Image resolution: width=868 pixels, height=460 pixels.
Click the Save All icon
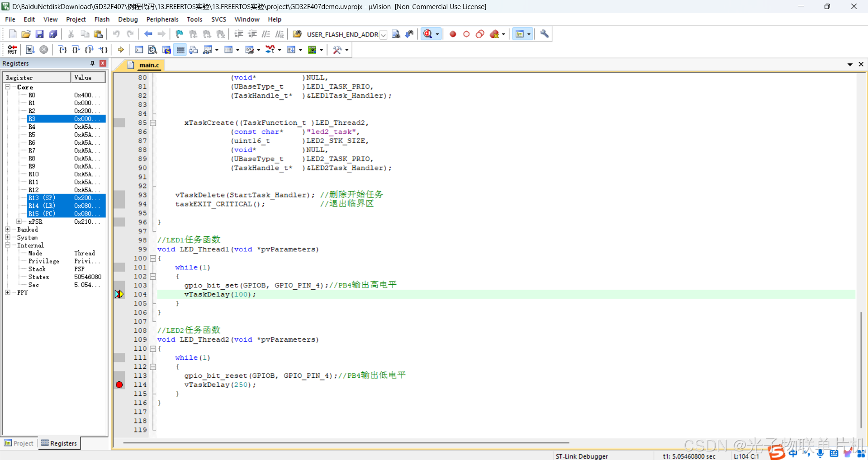click(53, 34)
